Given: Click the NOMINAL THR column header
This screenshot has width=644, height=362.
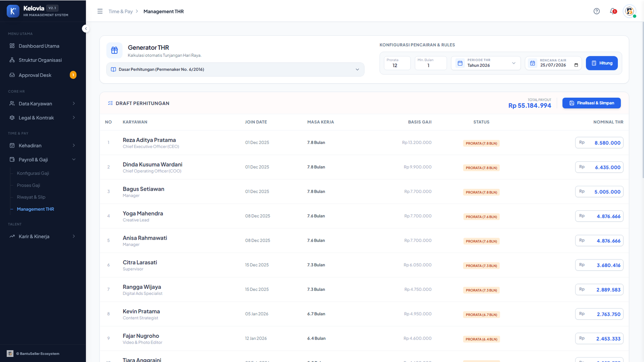Looking at the screenshot, I should [x=608, y=122].
